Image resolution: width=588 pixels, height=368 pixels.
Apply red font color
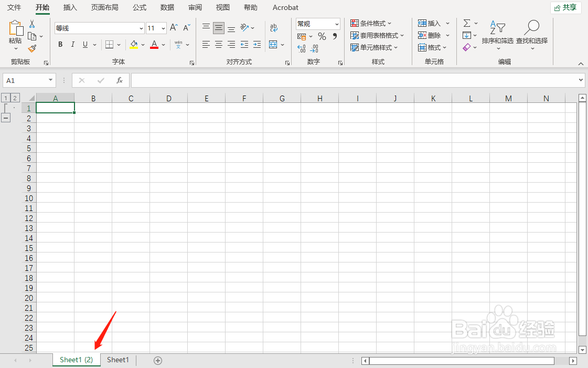point(154,45)
